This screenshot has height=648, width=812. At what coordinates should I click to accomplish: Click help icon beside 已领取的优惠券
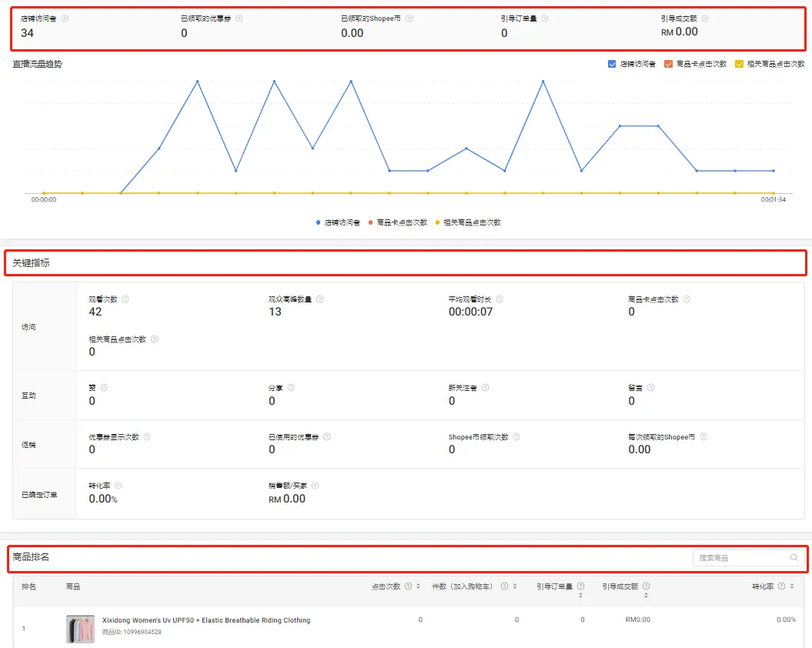tap(239, 18)
